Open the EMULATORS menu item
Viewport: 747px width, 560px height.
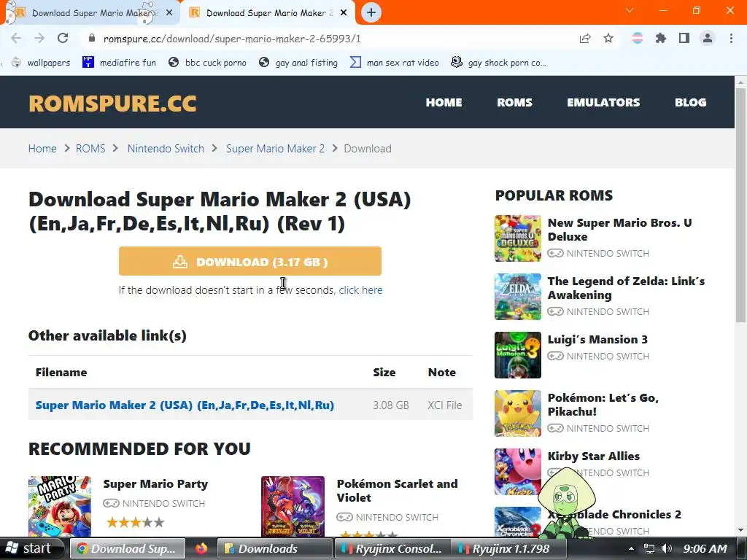[x=603, y=102]
